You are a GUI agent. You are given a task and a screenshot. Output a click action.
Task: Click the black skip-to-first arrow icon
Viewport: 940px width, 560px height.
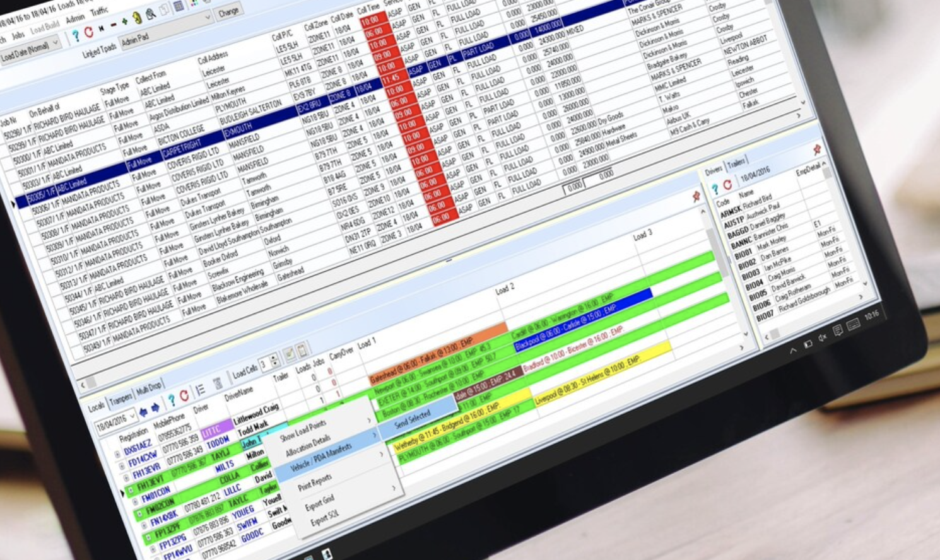coord(101,28)
